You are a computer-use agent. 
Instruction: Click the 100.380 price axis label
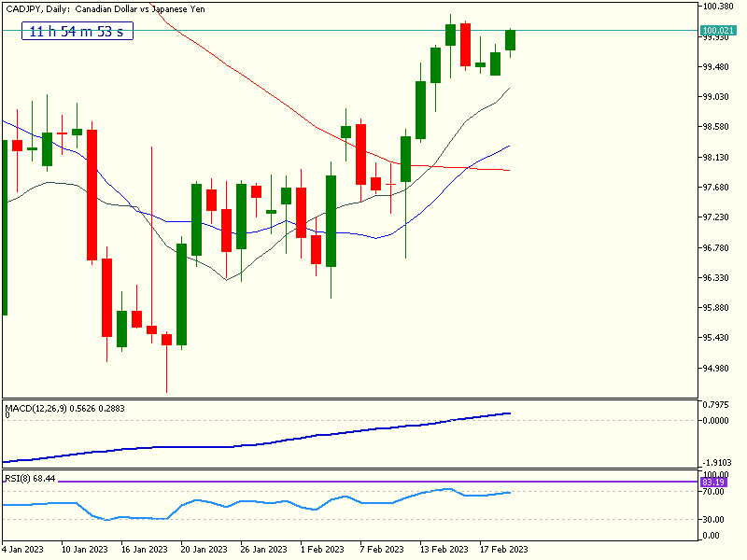717,7
